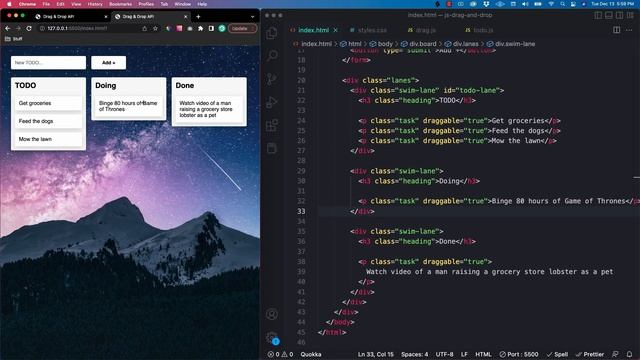Open the Stuff bookmarks folder
The height and width of the screenshot is (360, 640).
click(13, 39)
